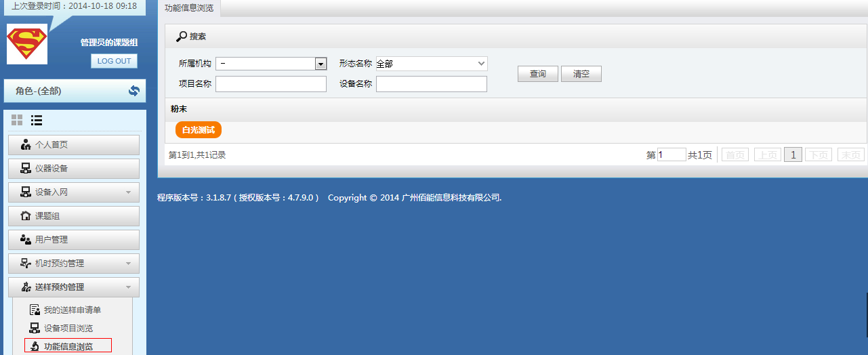Open 设备项目浏览 submenu item
Image resolution: width=868 pixels, height=355 pixels.
click(68, 329)
